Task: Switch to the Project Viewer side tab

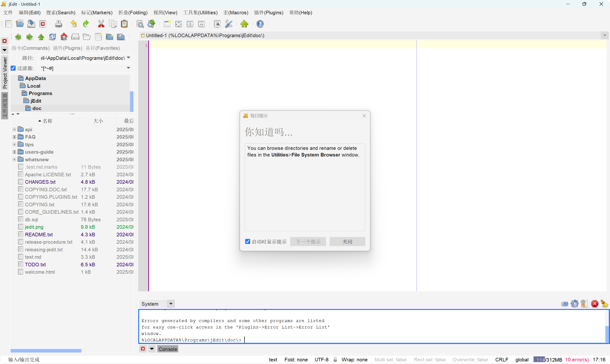Action: pyautogui.click(x=5, y=73)
